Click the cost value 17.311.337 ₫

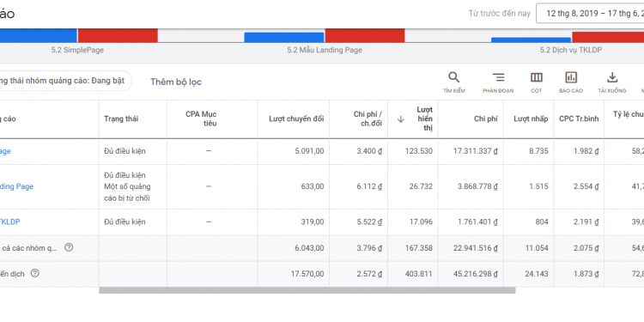(476, 151)
